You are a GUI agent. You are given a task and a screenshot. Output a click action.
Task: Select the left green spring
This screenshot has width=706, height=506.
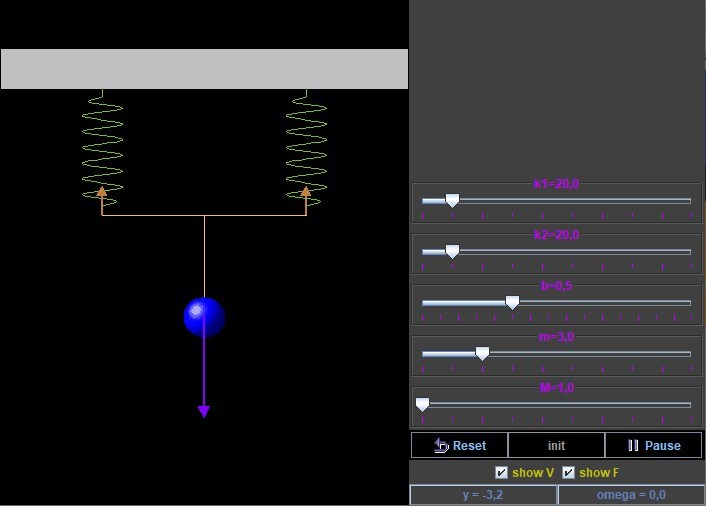click(x=102, y=145)
